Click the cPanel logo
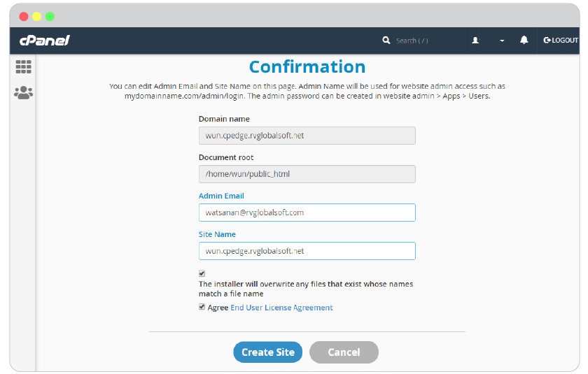This screenshot has height=374, width=588. pos(45,41)
